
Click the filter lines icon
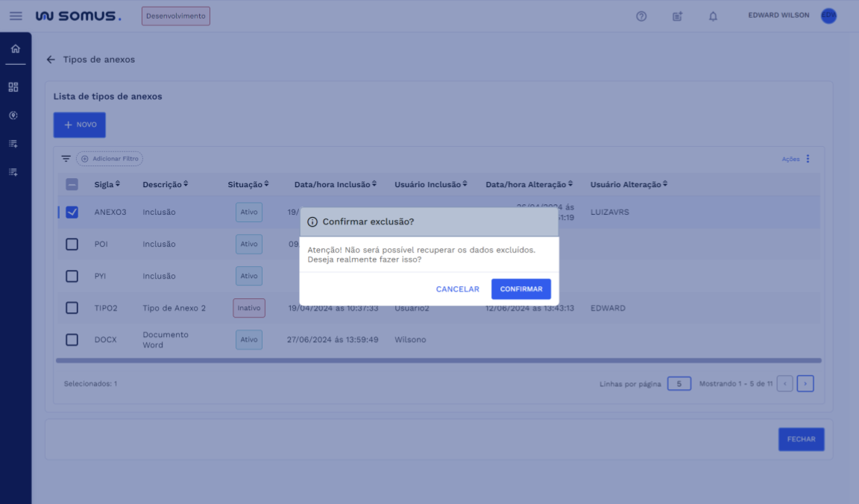point(66,159)
